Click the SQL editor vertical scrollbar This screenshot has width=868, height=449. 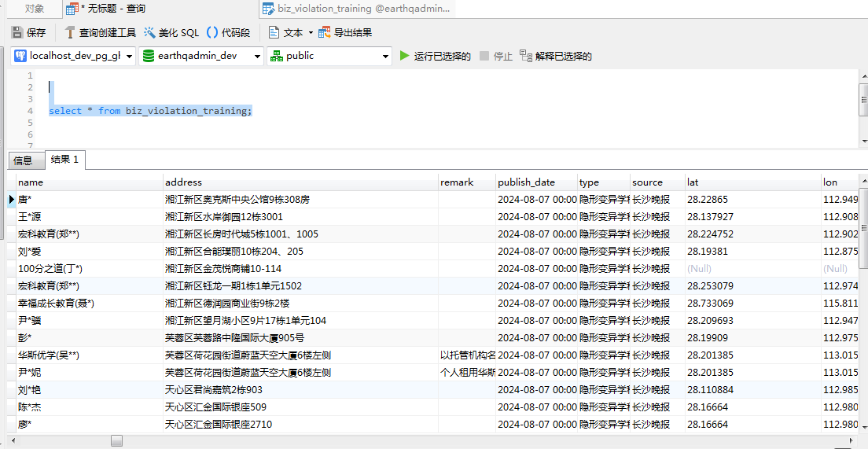(863, 100)
